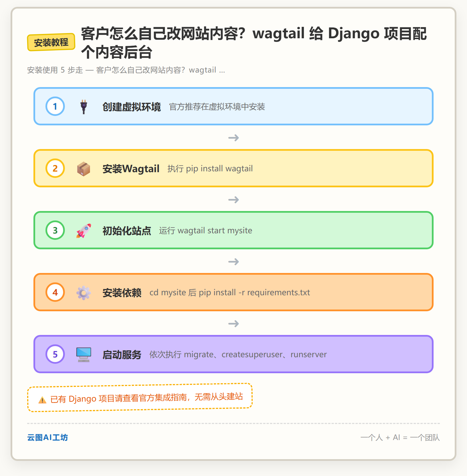This screenshot has width=467, height=476.
Task: Click the warning text 已有 Django 项目请查看官方集成指南
Action: [119, 398]
